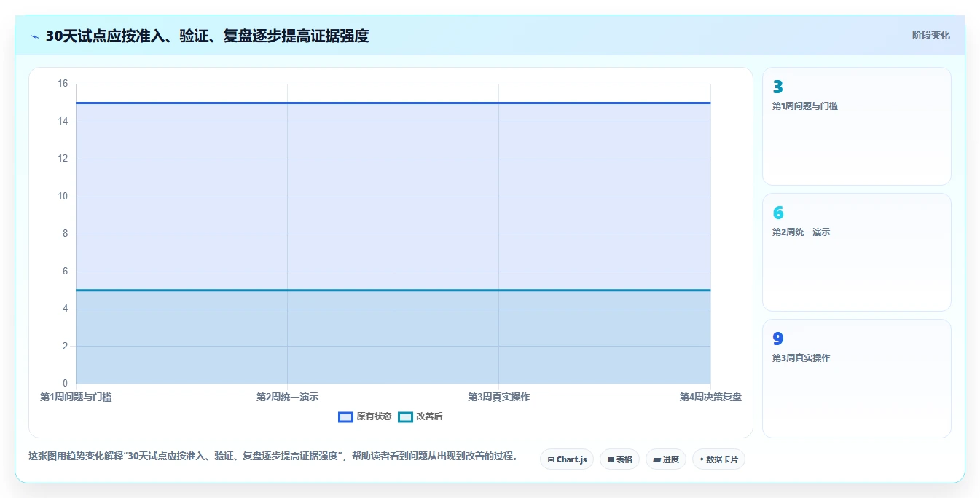The width and height of the screenshot is (980, 498).
Task: Click the Chart.js tag icon
Action: (551, 459)
